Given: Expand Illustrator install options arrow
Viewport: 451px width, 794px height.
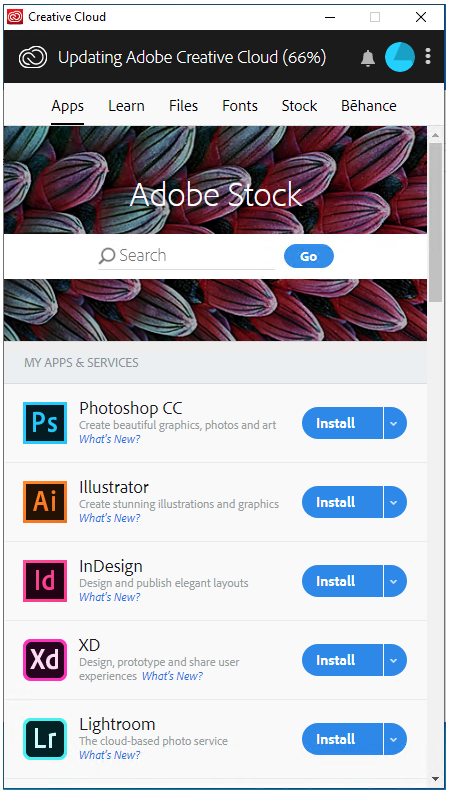Looking at the screenshot, I should point(395,502).
